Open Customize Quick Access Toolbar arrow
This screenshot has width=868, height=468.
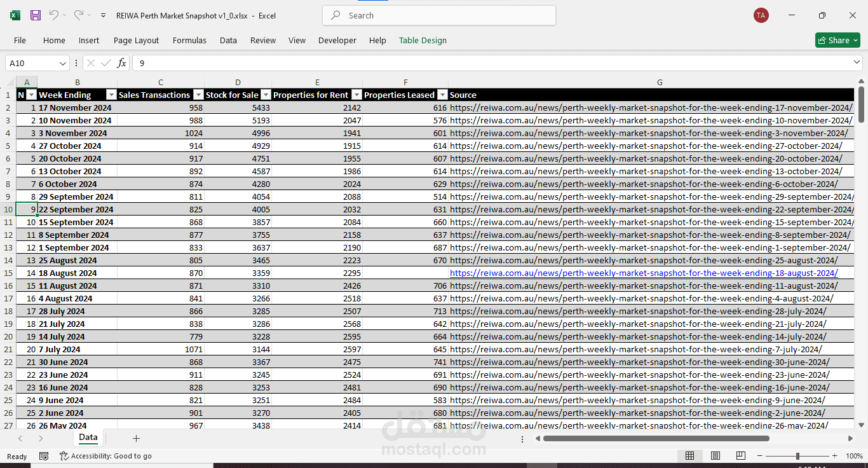(104, 15)
